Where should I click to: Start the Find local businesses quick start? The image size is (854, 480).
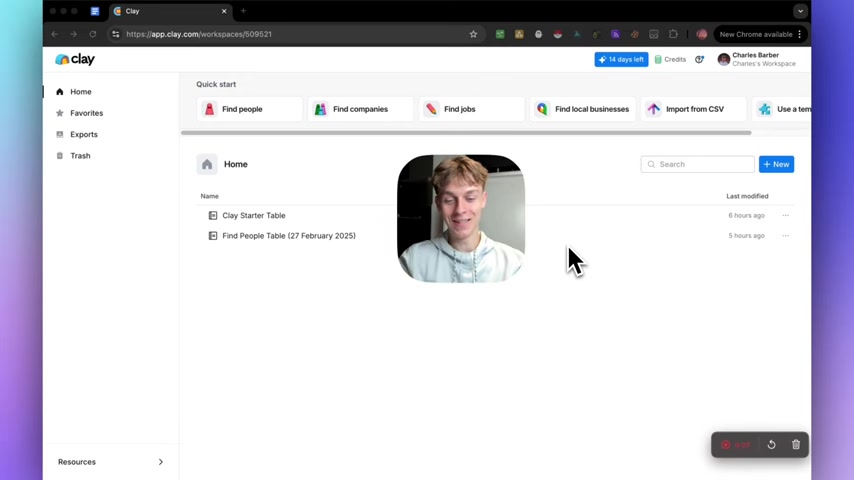[583, 109]
